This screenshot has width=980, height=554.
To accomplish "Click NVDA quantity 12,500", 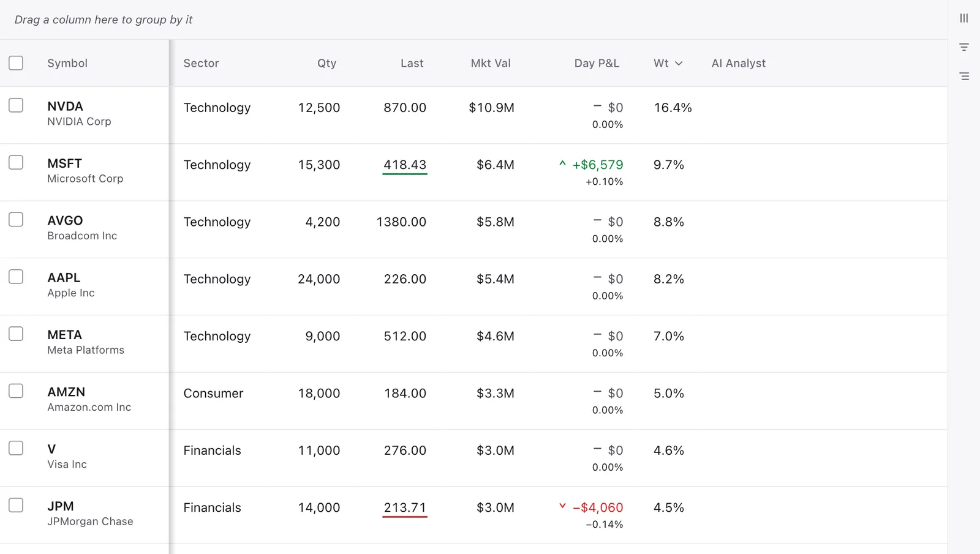I will coord(318,108).
